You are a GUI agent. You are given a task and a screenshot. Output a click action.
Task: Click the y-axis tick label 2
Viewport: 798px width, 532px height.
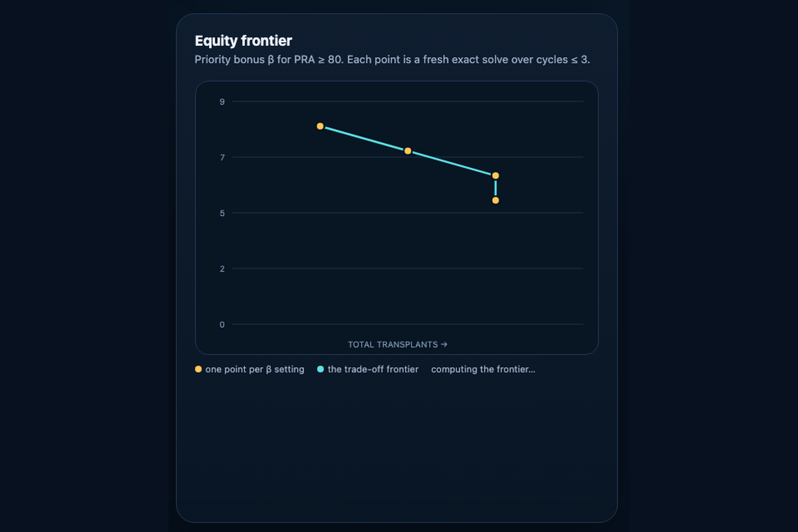coord(222,269)
